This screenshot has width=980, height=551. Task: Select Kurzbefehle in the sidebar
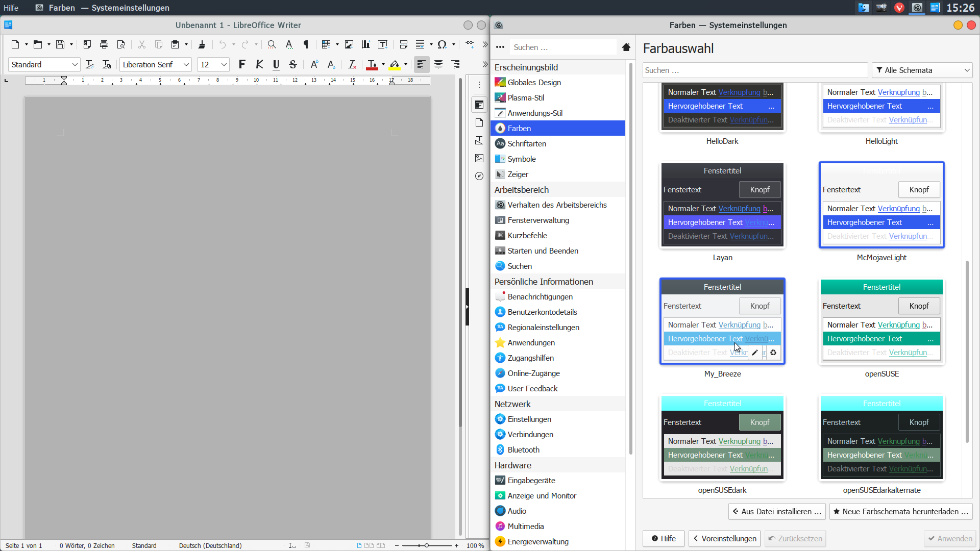tap(558, 235)
